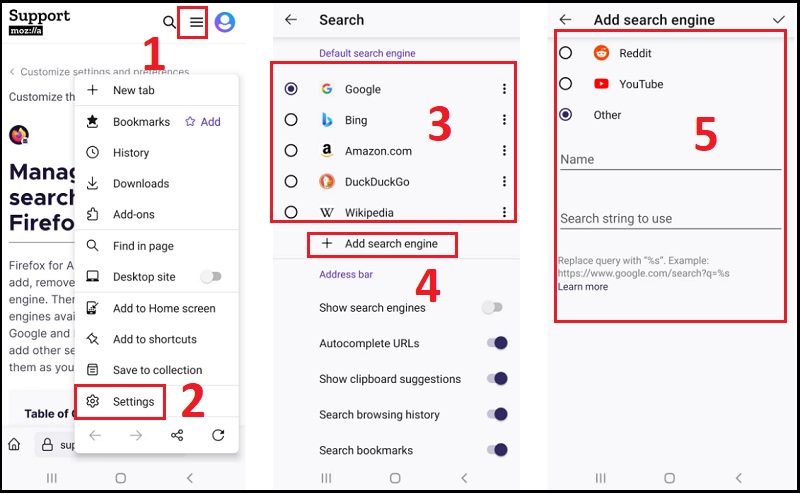Screen dimensions: 800x494
Task: Open the three-dot options for DuckDuckGo
Action: [504, 181]
